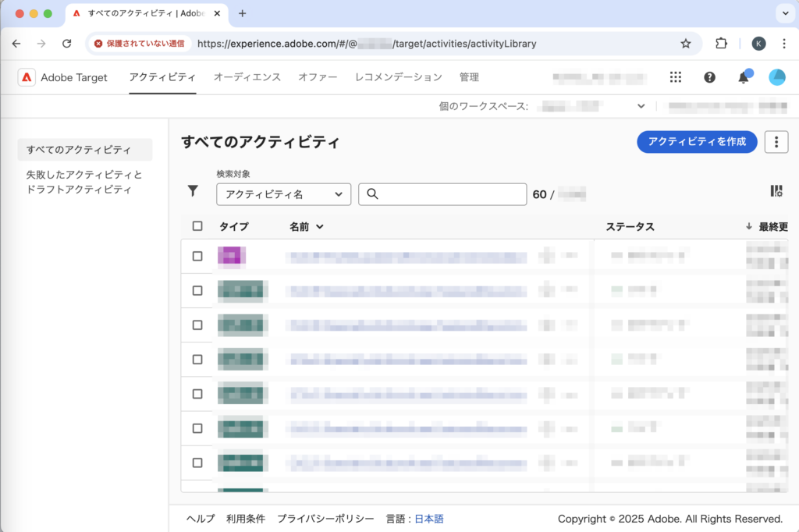This screenshot has height=532, width=799.
Task: Click the search magnifier icon
Action: (372, 194)
